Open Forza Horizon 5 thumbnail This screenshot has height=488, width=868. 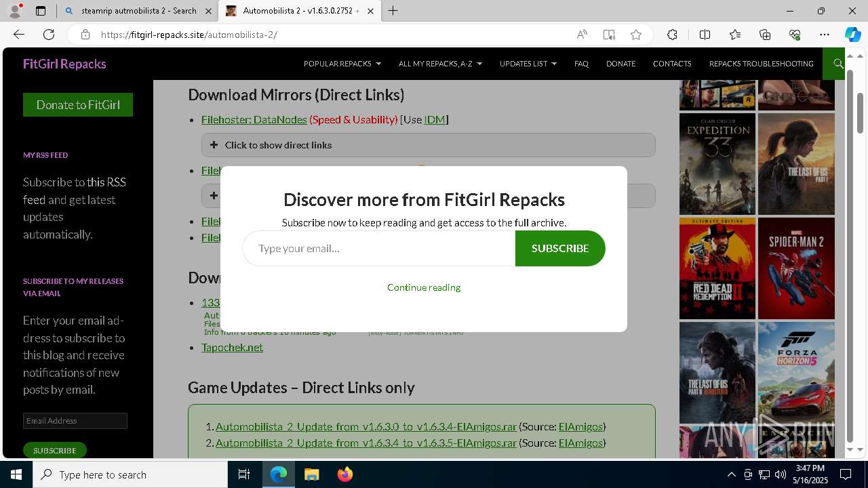tap(796, 373)
